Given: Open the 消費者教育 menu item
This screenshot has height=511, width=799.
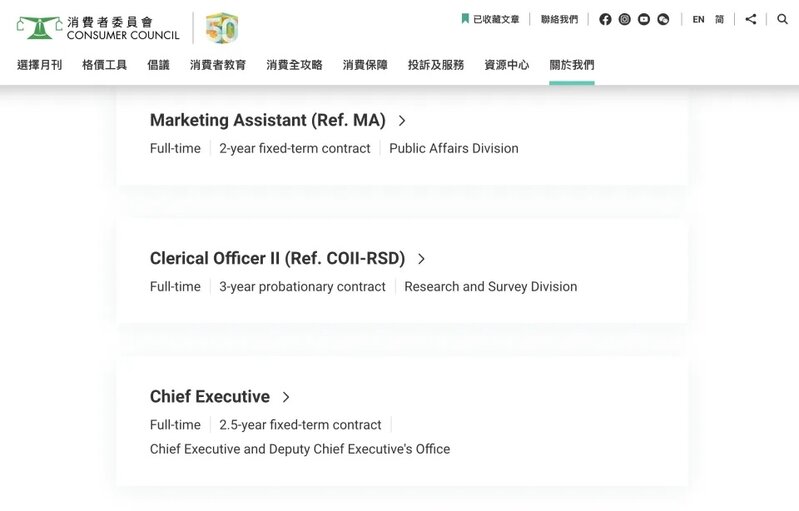Looking at the screenshot, I should (217, 65).
